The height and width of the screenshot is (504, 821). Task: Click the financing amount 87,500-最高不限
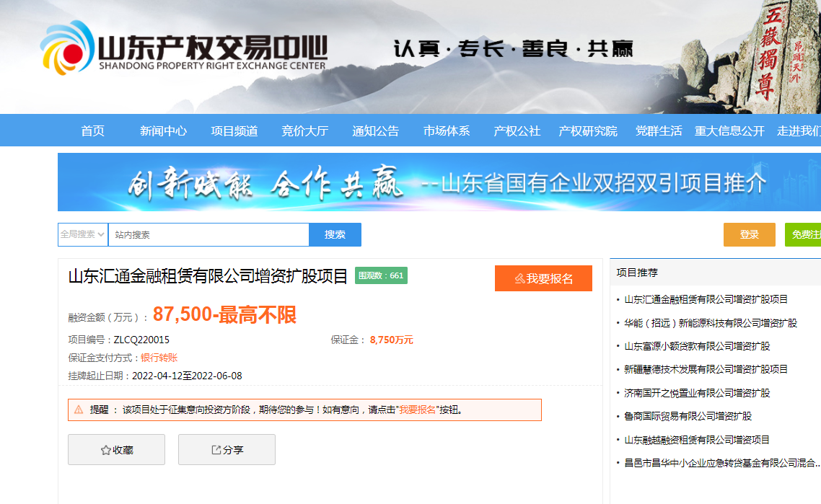(x=224, y=314)
